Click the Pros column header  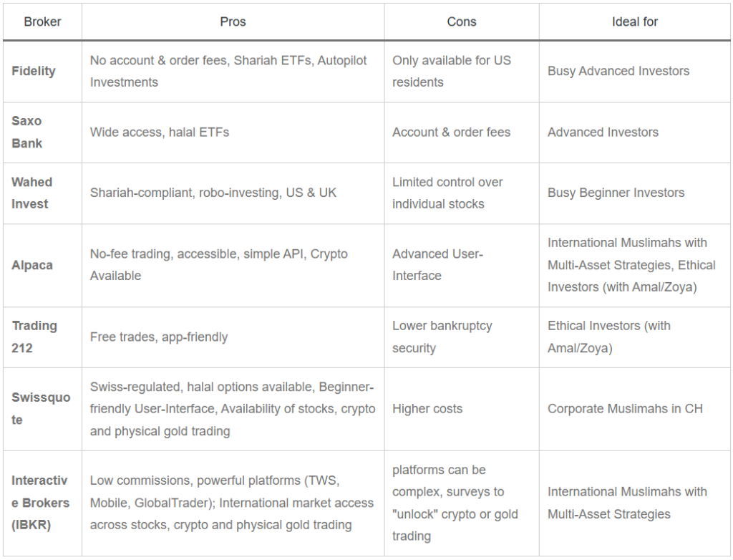tap(233, 21)
